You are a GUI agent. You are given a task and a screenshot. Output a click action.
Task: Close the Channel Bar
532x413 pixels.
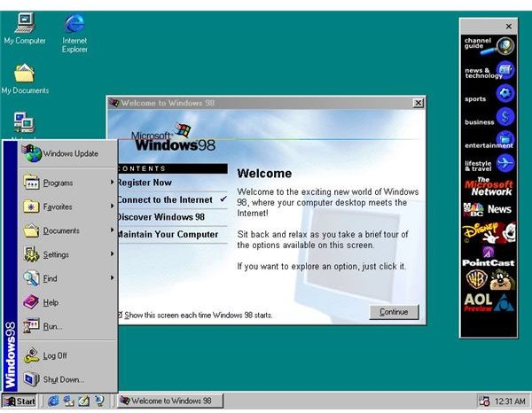pos(509,26)
